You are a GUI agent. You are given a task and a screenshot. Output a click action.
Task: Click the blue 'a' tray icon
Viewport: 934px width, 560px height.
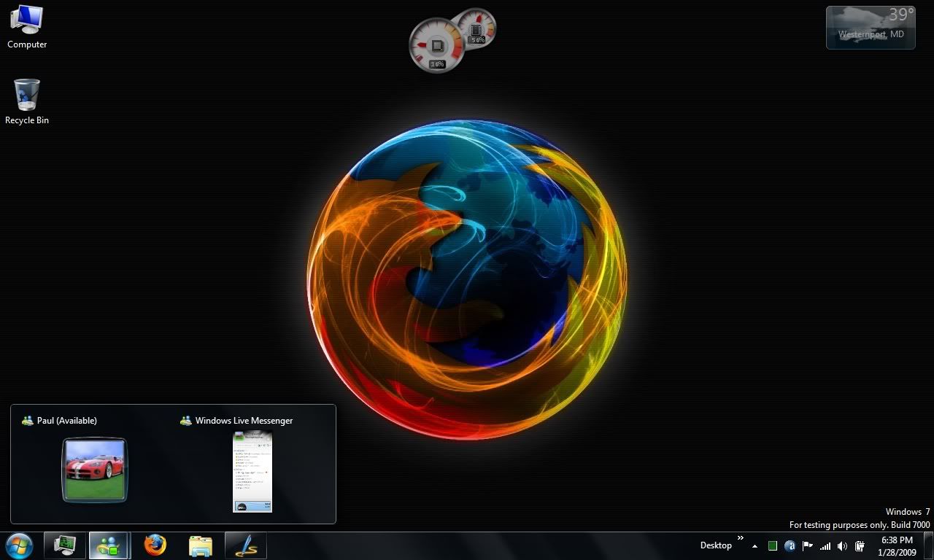[x=790, y=546]
